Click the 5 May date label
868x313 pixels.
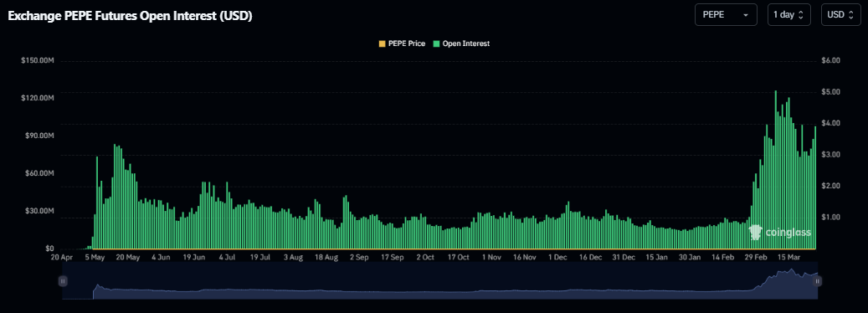95,258
